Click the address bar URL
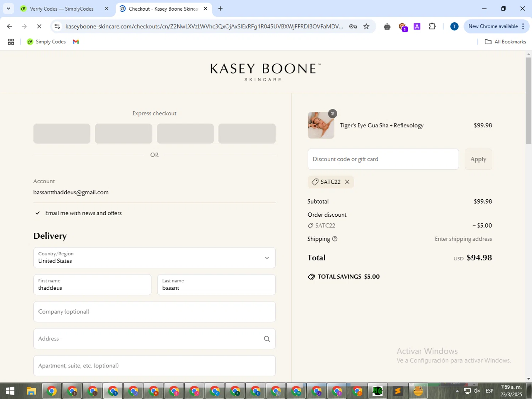 pyautogui.click(x=204, y=26)
